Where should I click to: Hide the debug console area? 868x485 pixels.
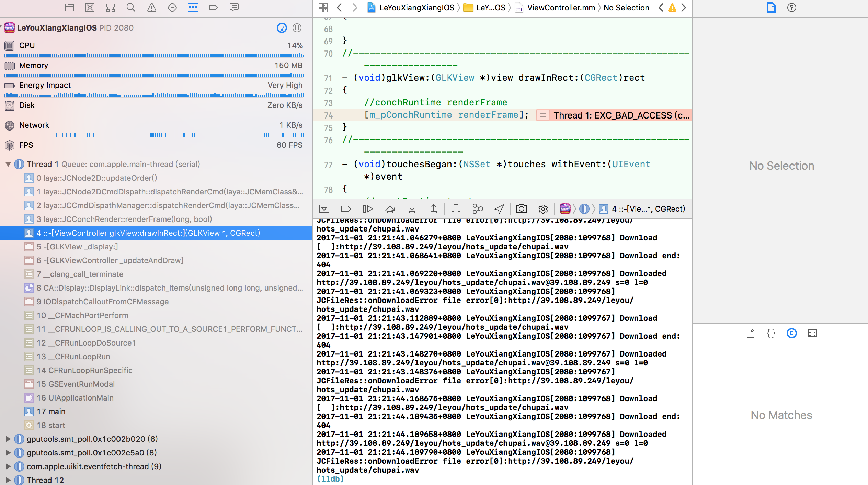point(324,209)
